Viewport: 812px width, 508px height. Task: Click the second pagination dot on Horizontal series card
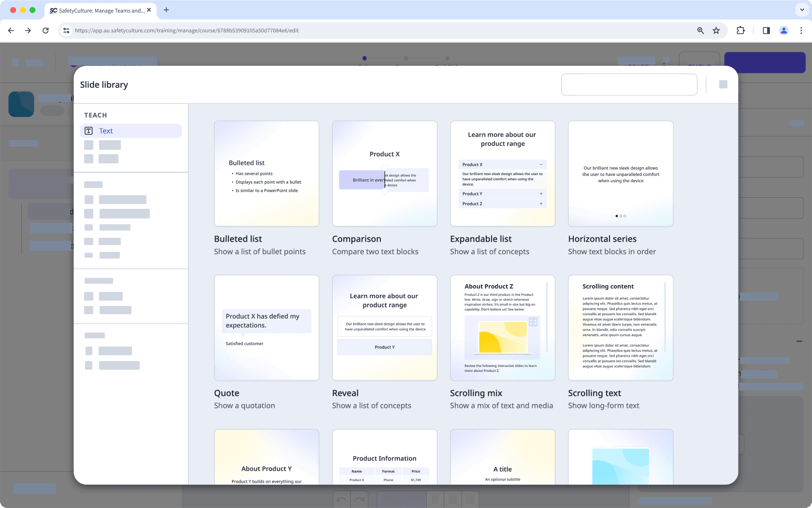[621, 216]
